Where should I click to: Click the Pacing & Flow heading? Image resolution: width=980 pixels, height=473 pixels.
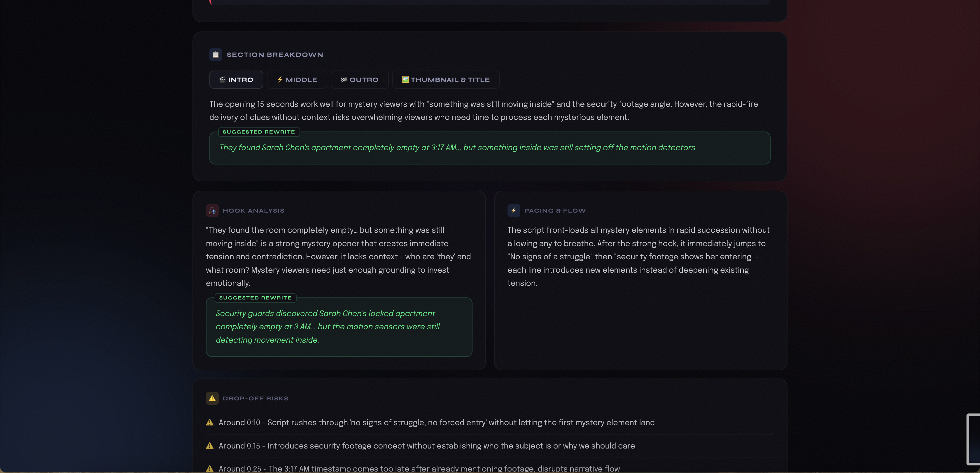click(555, 211)
